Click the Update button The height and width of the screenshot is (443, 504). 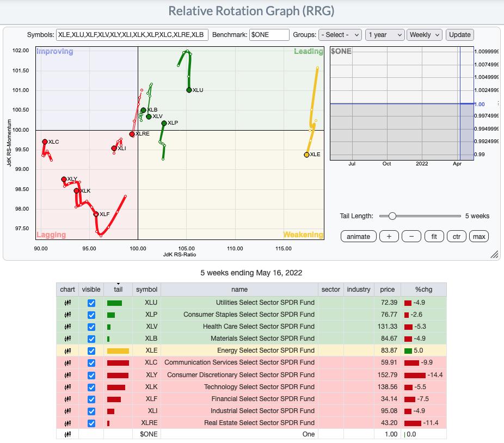pyautogui.click(x=460, y=35)
